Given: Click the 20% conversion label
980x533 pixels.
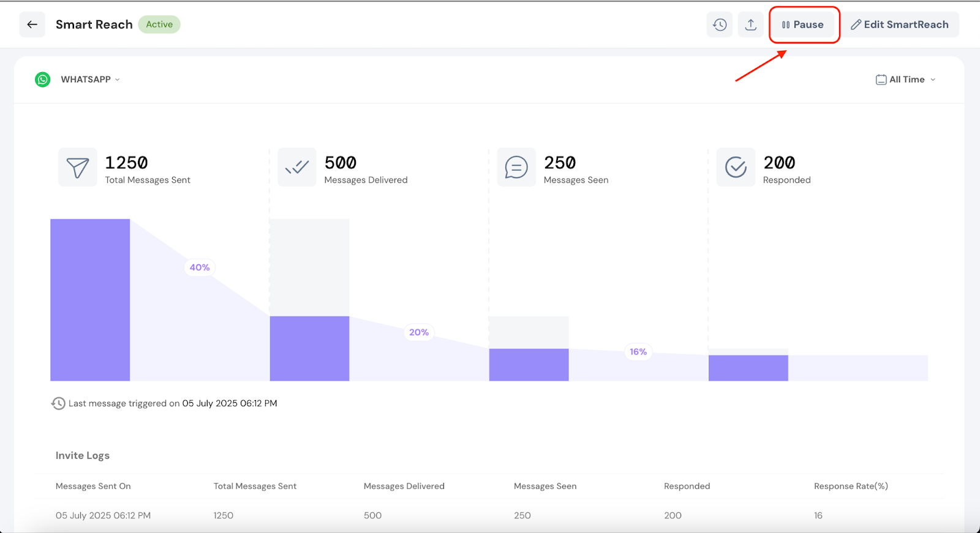Looking at the screenshot, I should pyautogui.click(x=419, y=332).
